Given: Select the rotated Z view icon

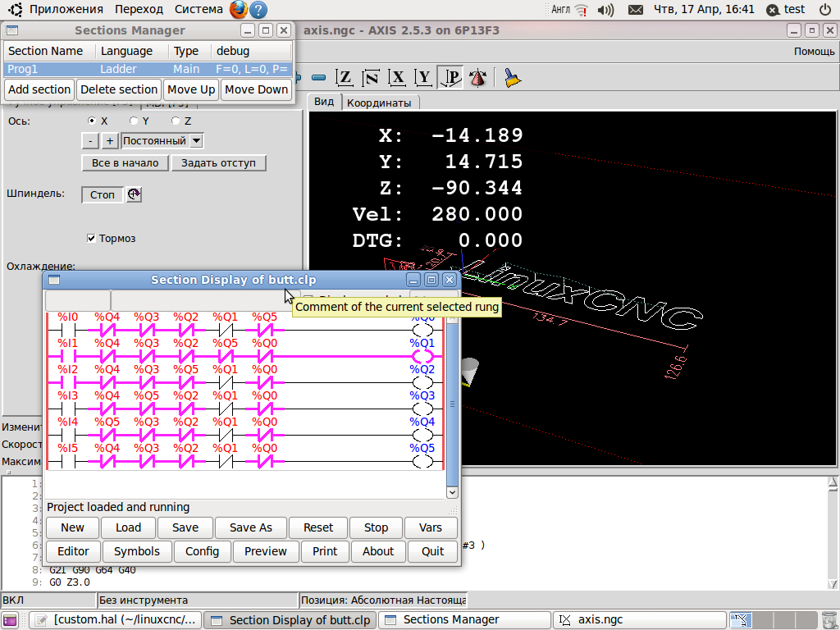Looking at the screenshot, I should pyautogui.click(x=371, y=78).
